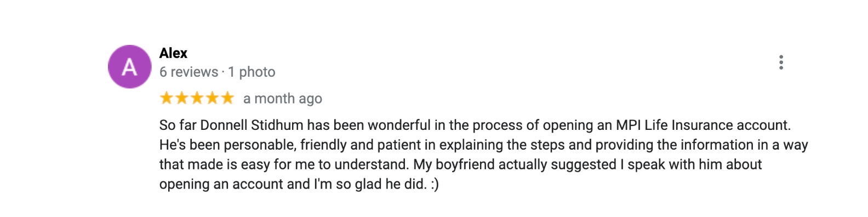Viewport: 868px width, 217px height.
Task: Open the three-dot more options menu
Action: click(x=781, y=62)
